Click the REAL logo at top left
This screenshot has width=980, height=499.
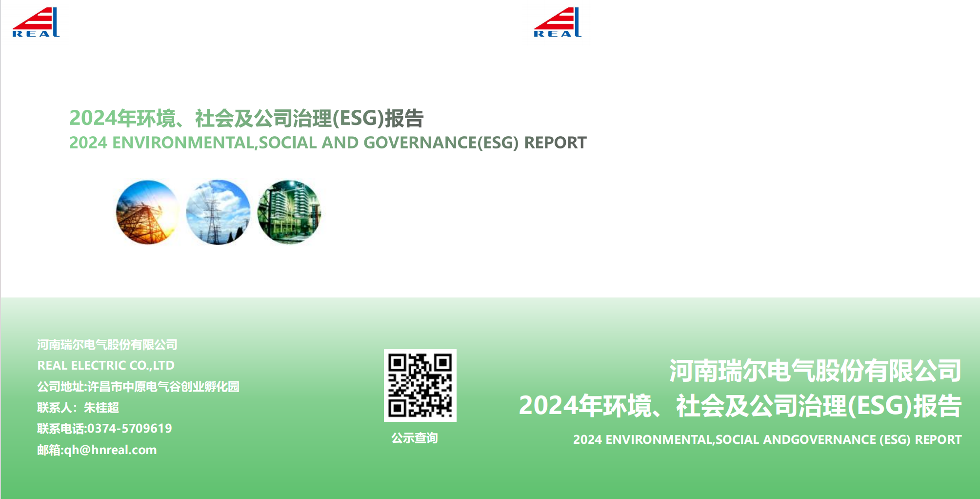[x=36, y=22]
